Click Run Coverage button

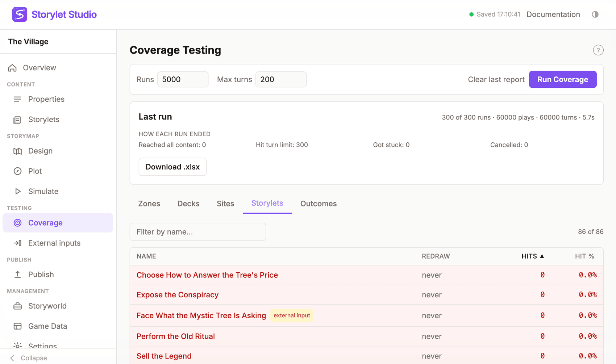563,79
